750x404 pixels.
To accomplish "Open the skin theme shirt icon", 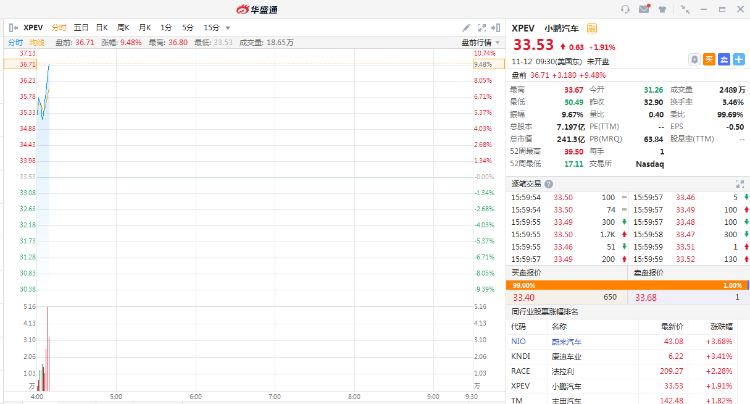I will 662,8.
